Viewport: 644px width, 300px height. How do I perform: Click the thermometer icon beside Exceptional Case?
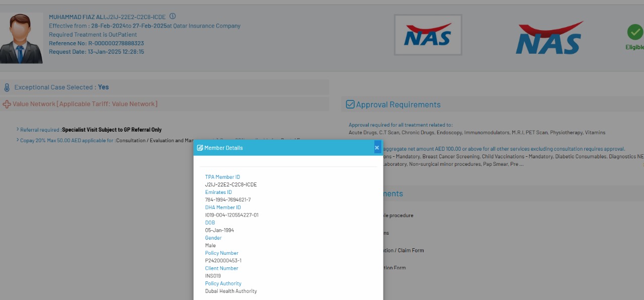(7, 87)
